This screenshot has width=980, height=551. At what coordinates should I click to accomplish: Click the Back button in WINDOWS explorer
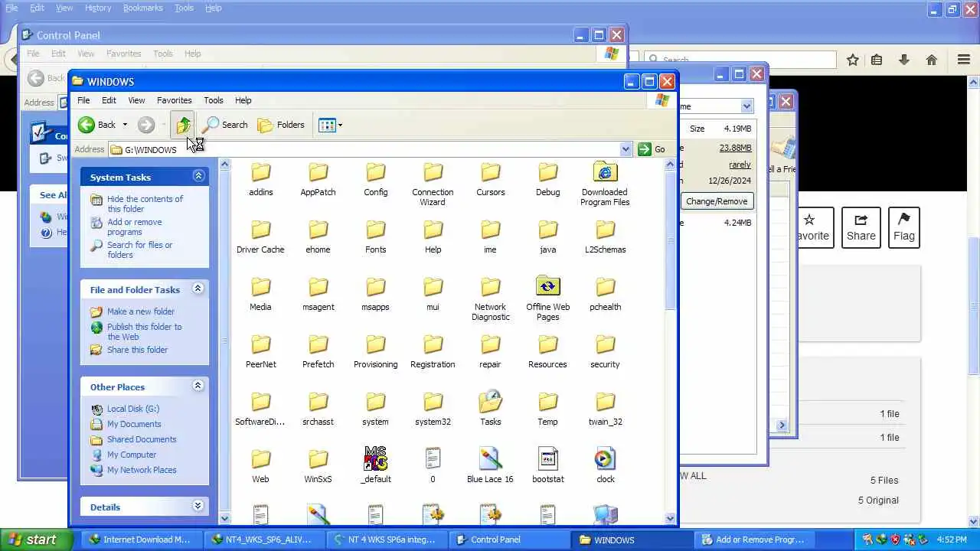coord(98,125)
